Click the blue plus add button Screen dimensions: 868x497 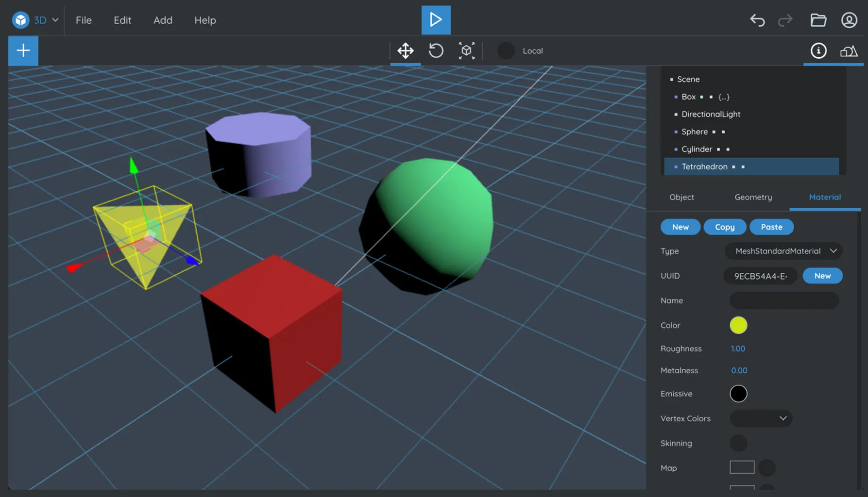click(23, 50)
